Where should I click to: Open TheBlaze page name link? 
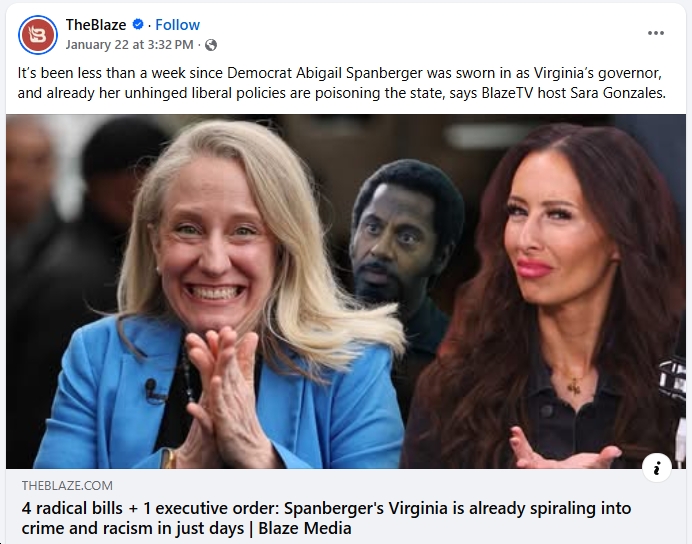tap(96, 25)
